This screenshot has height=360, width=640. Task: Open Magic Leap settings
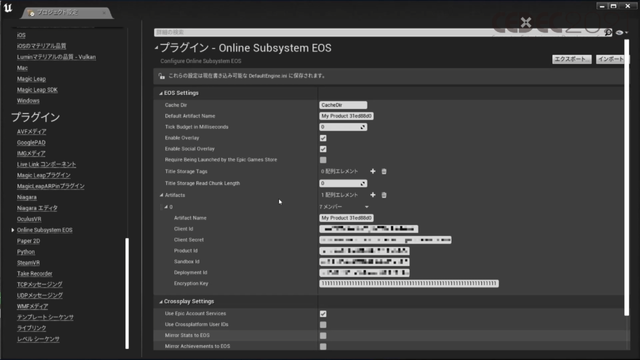(x=31, y=79)
